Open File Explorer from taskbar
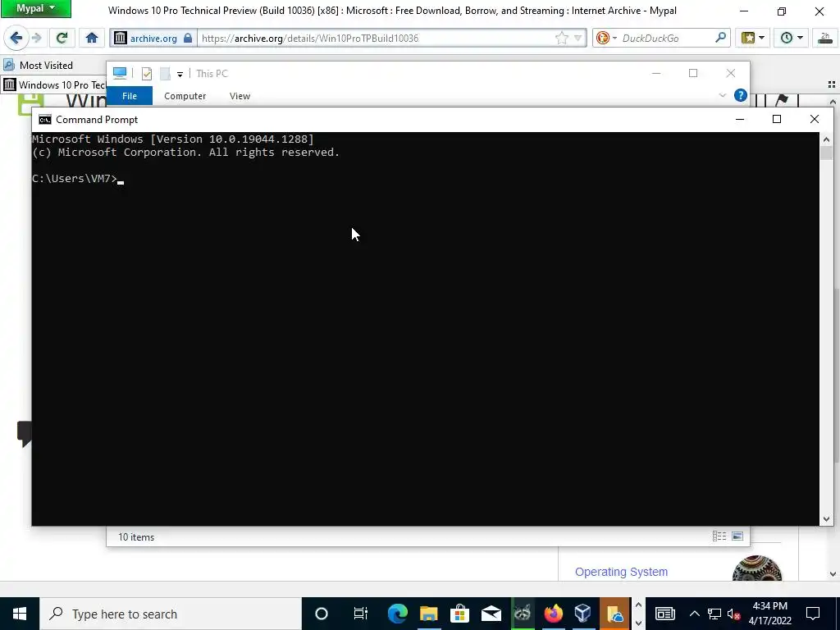This screenshot has width=840, height=630. point(428,614)
